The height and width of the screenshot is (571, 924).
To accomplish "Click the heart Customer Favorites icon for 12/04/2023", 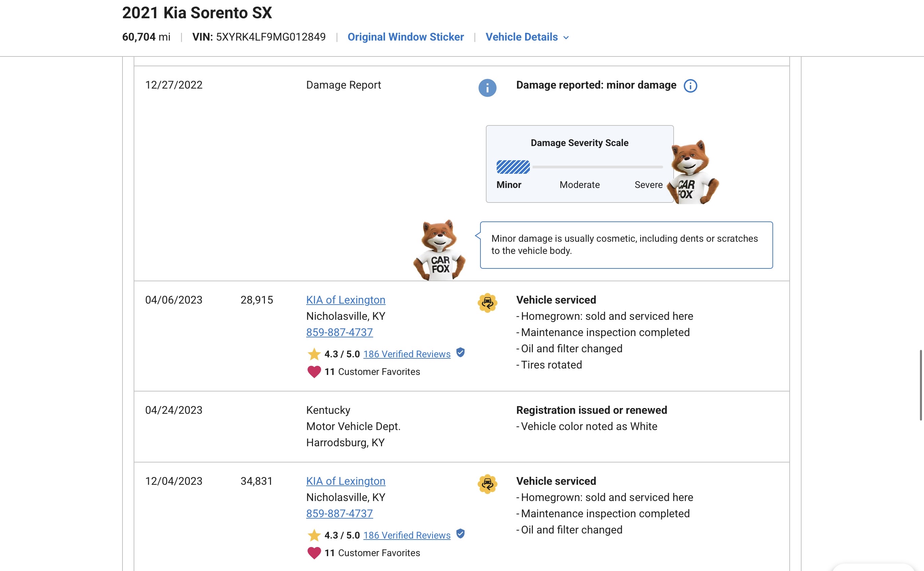I will (x=314, y=553).
